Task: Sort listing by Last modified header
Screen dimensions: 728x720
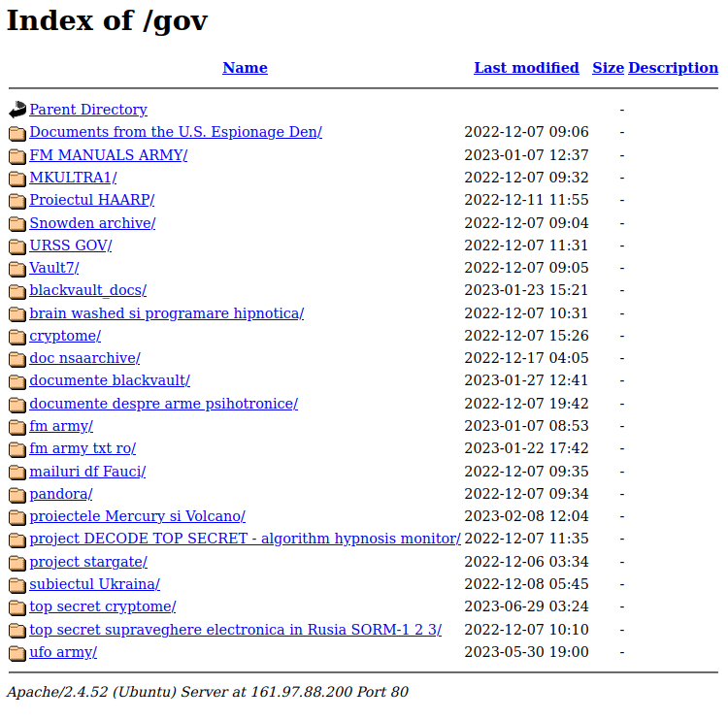Action: [x=526, y=68]
